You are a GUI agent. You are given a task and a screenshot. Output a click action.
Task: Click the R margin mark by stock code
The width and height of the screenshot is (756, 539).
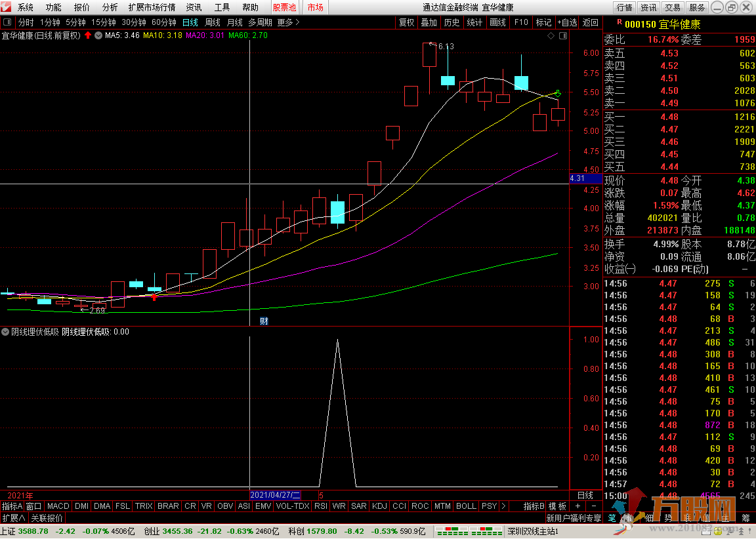619,22
